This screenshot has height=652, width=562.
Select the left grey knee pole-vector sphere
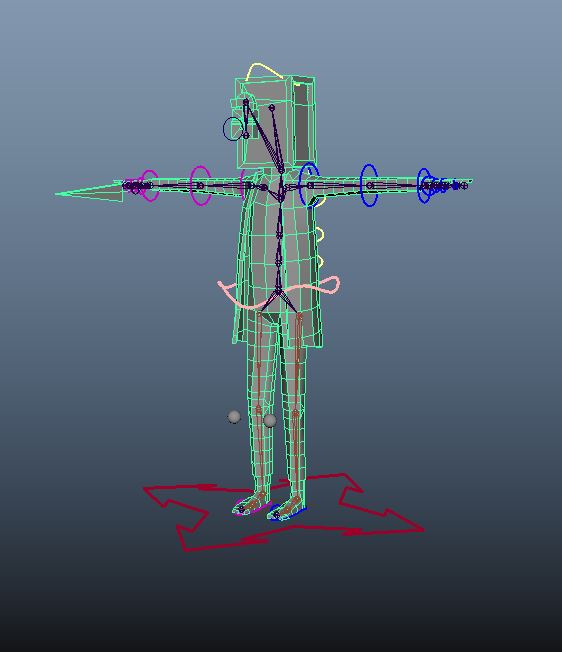[234, 417]
